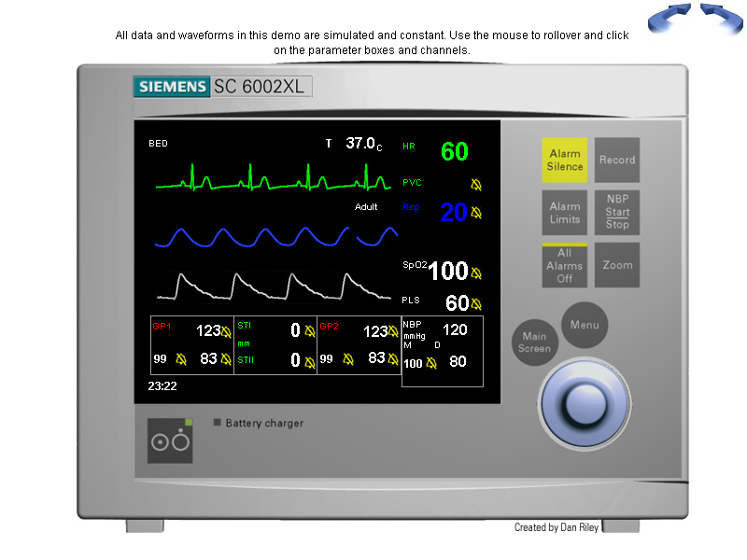
Task: Click the Adult patient category label
Action: pos(366,206)
